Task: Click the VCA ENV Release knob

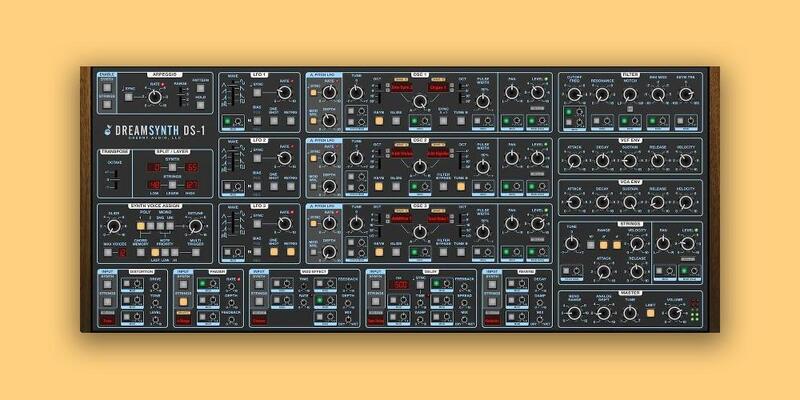Action: (x=658, y=202)
